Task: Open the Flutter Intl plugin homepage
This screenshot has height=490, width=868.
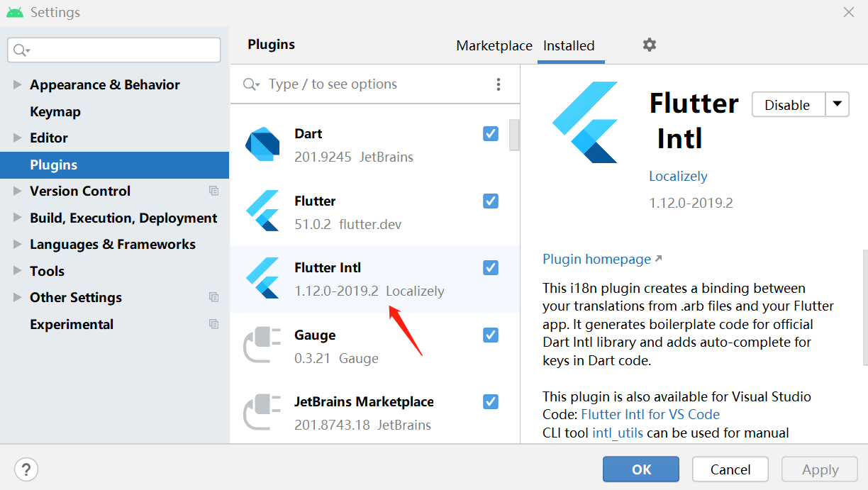Action: click(x=596, y=259)
